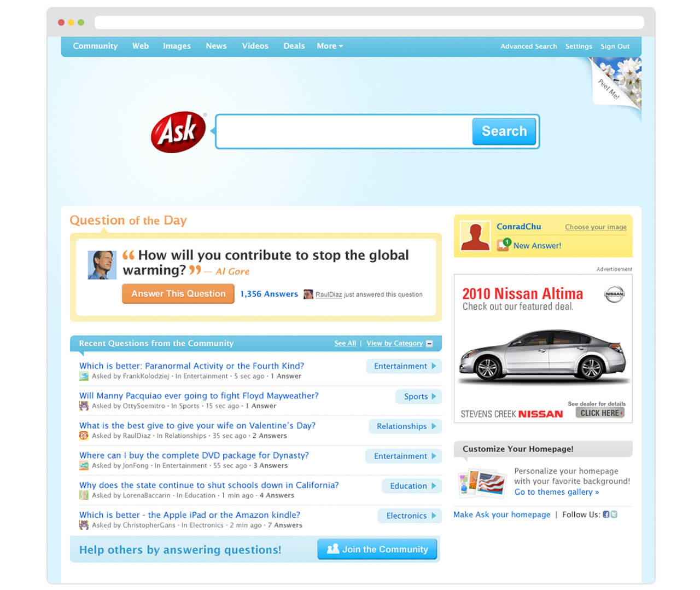Open the Valentine's Day gift question
700x590 pixels.
[x=197, y=425]
